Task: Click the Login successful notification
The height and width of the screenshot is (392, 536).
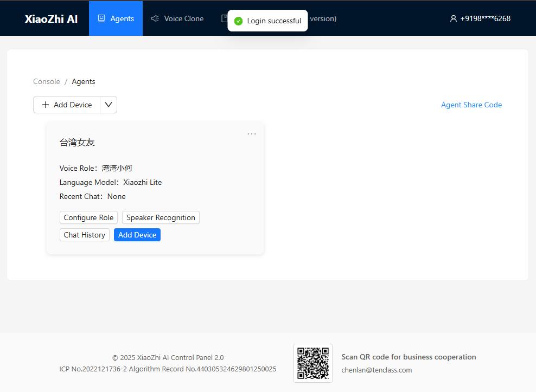Action: 267,21
